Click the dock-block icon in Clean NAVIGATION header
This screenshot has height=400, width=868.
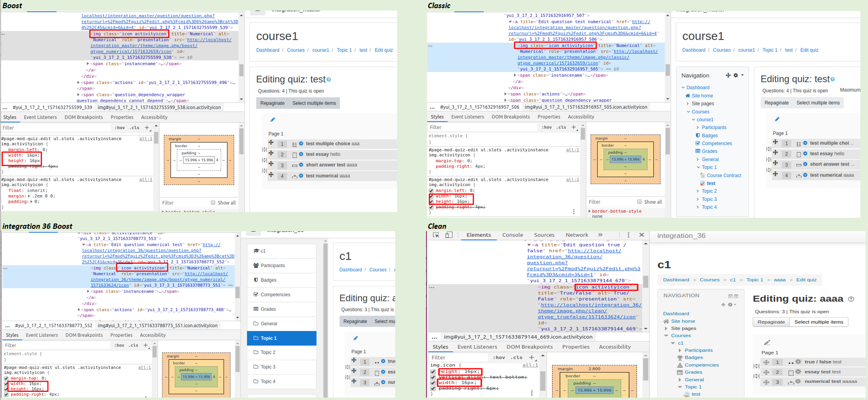click(736, 296)
